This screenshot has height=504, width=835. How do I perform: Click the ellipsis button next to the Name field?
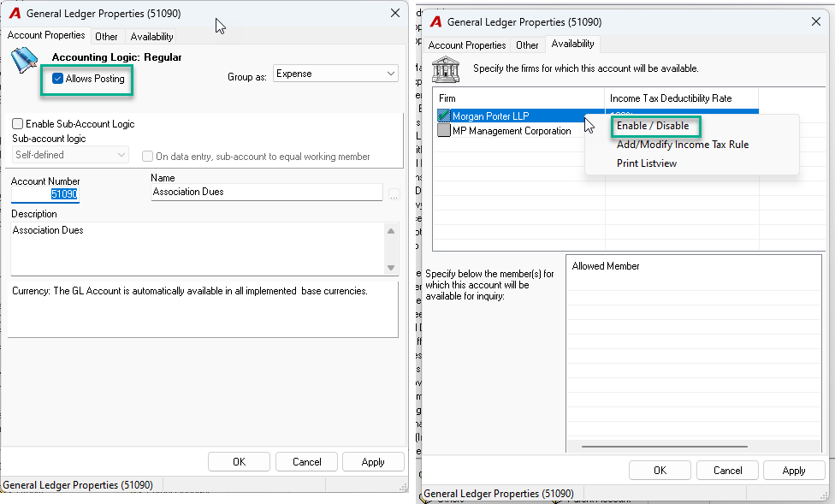(x=394, y=194)
